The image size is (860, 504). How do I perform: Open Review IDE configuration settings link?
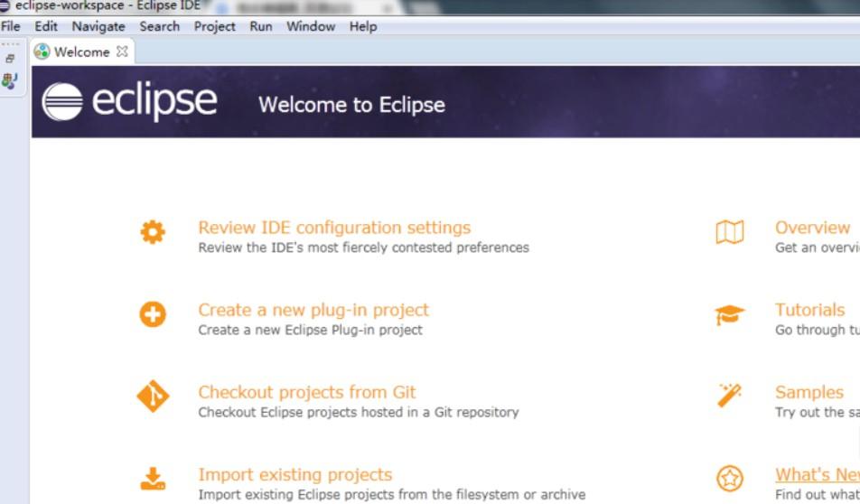click(x=334, y=228)
